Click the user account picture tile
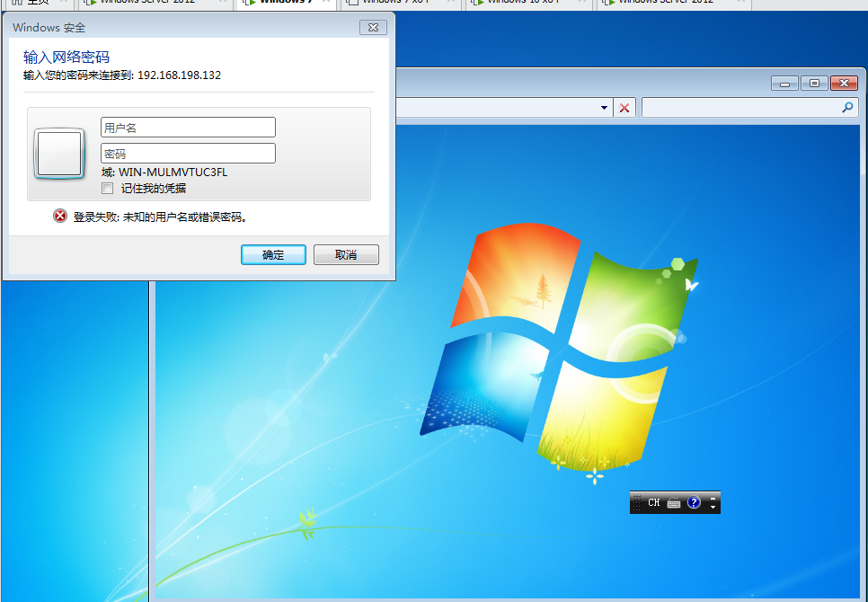Image resolution: width=868 pixels, height=602 pixels. click(x=59, y=154)
